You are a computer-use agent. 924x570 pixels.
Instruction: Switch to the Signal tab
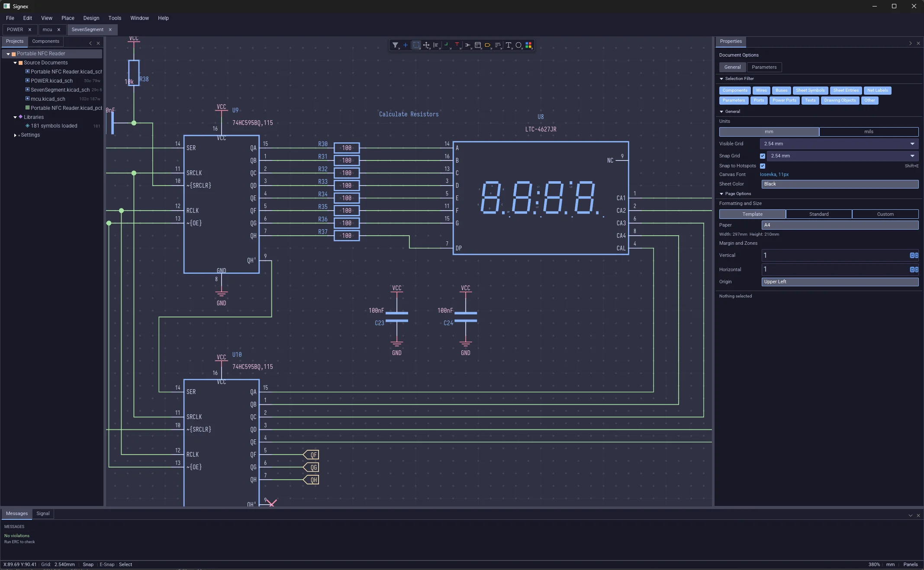43,514
